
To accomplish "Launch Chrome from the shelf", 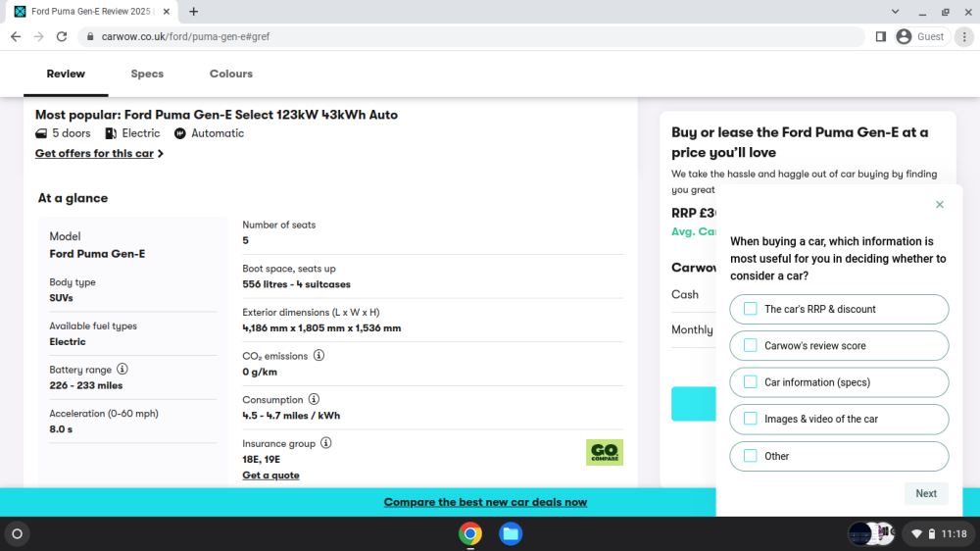I will 470,534.
